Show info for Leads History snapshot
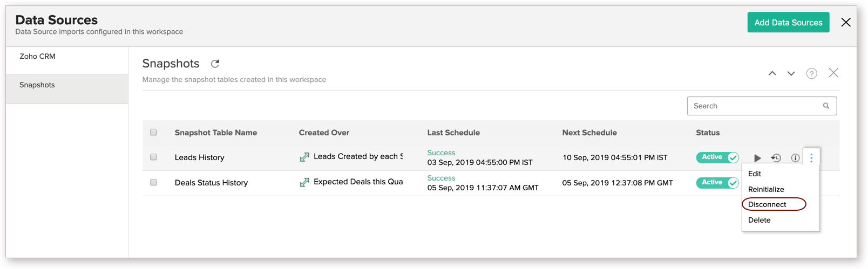868x269 pixels. [x=795, y=158]
